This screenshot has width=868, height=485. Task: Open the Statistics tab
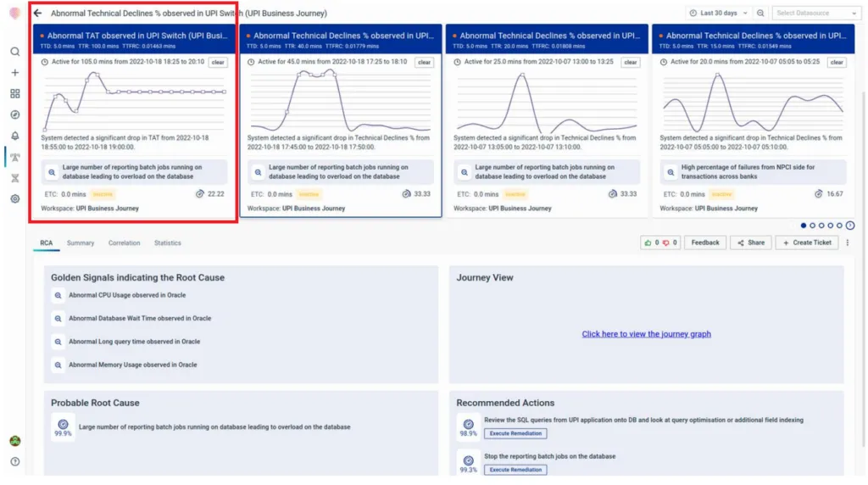pos(168,243)
